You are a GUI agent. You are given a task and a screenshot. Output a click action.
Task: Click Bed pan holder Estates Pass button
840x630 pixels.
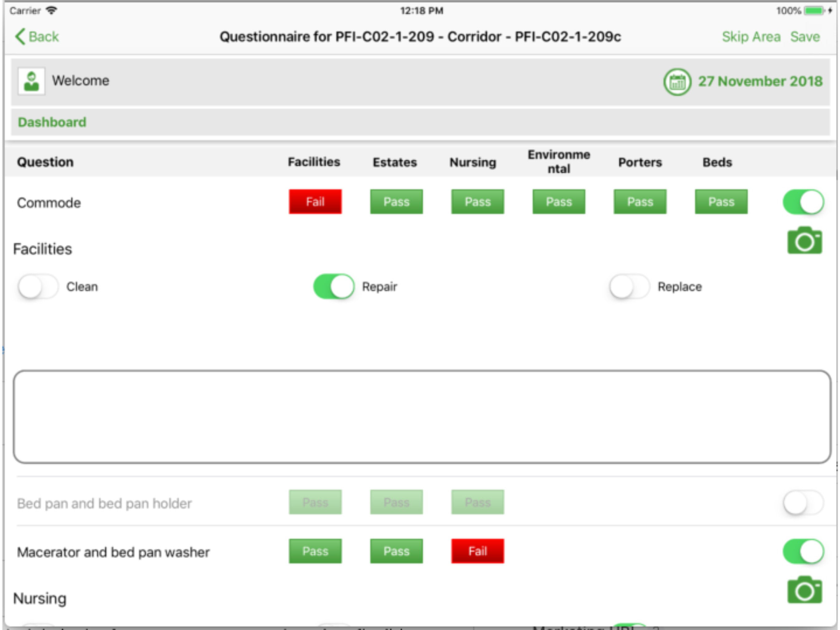pos(396,502)
